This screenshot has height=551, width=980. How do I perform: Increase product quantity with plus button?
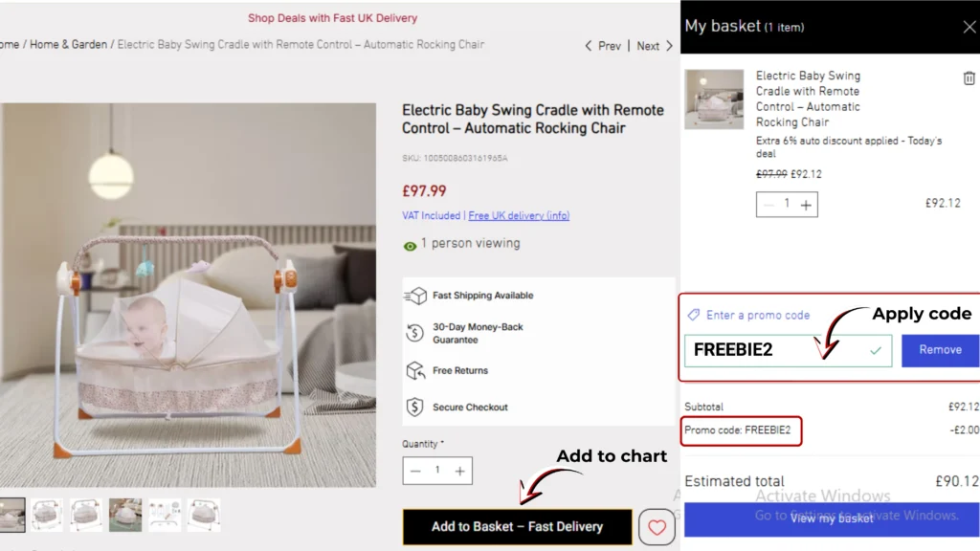460,471
